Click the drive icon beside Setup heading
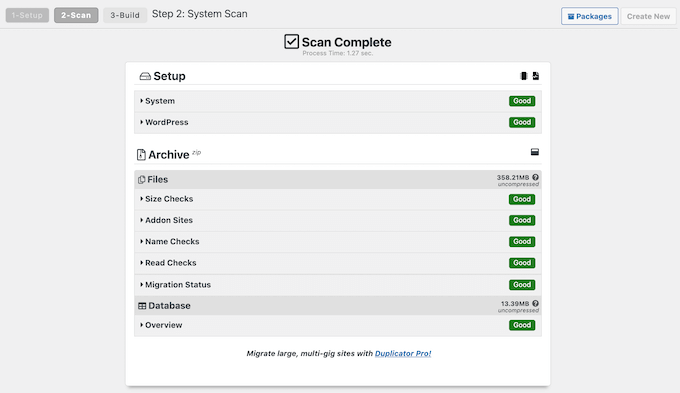680x393 pixels. click(145, 76)
